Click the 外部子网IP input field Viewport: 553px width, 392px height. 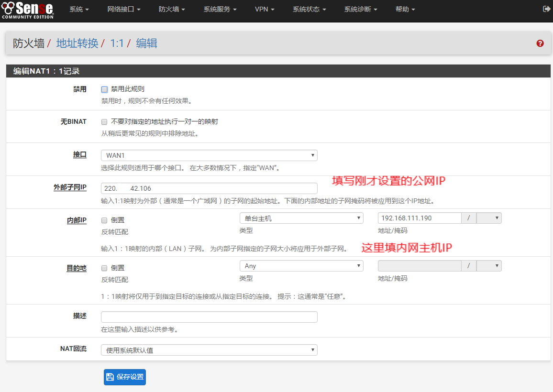(209, 188)
